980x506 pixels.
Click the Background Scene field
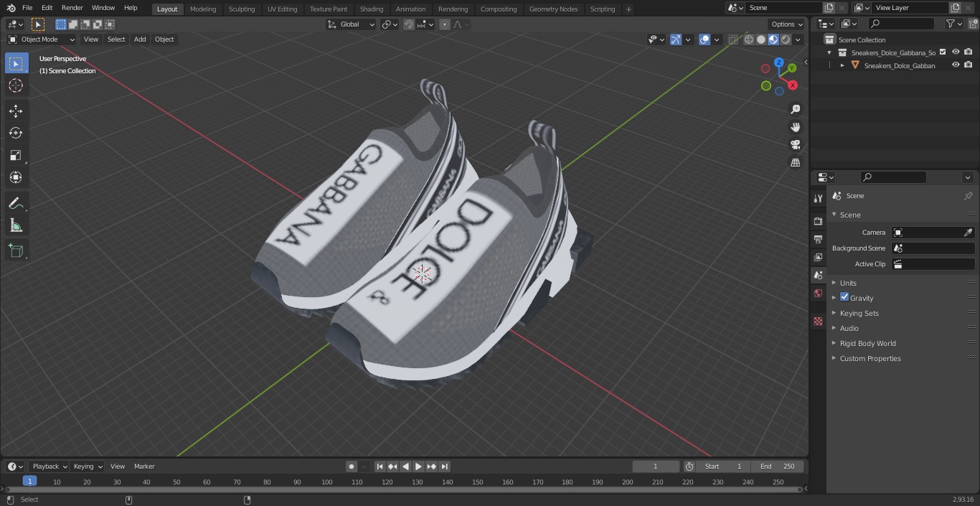pos(933,248)
